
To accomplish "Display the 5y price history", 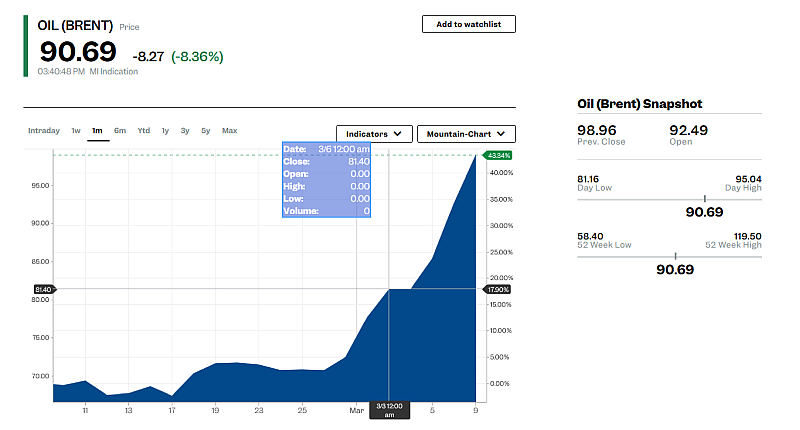I will (x=205, y=131).
